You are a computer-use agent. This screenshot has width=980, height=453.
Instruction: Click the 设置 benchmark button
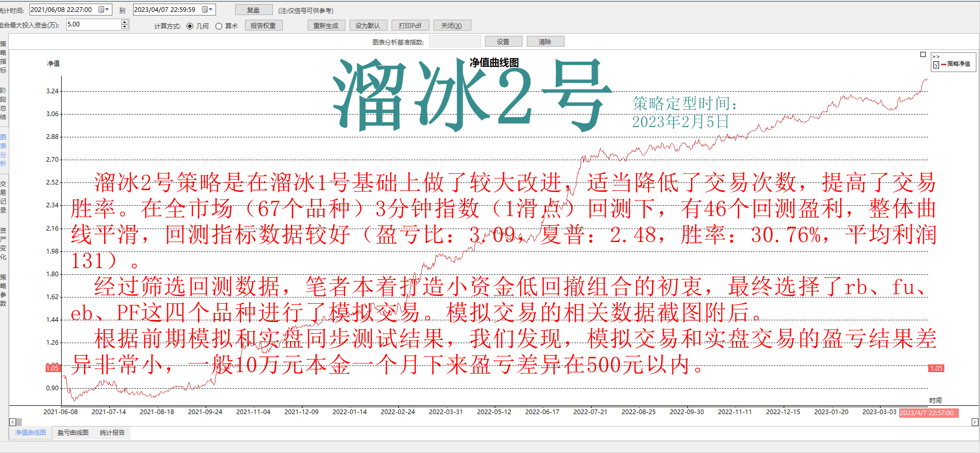pos(503,41)
